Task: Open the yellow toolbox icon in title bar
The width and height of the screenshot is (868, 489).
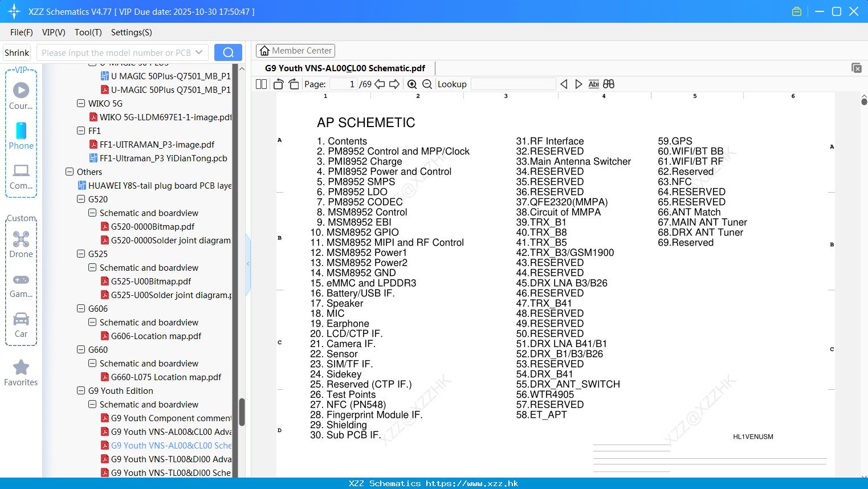Action: (x=797, y=11)
